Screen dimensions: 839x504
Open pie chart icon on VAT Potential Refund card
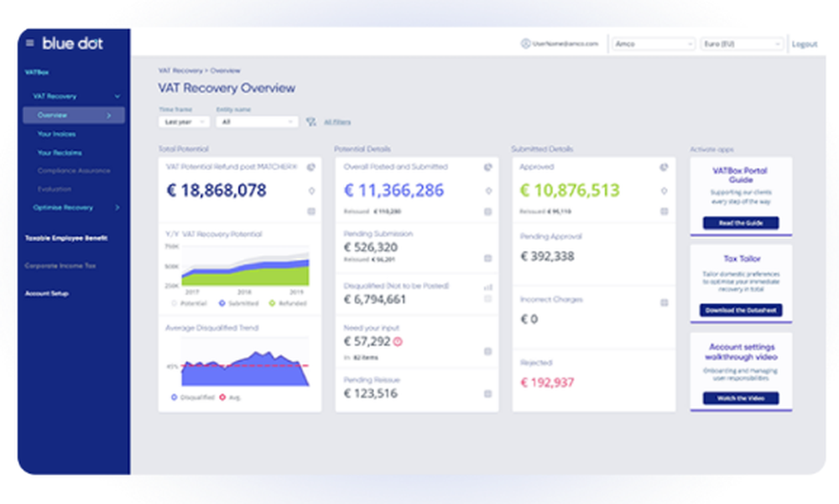click(x=311, y=168)
